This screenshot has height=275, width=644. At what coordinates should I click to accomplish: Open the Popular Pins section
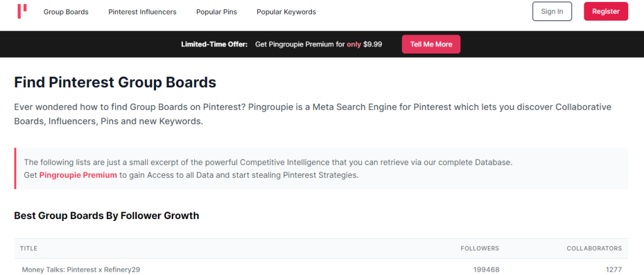click(216, 12)
